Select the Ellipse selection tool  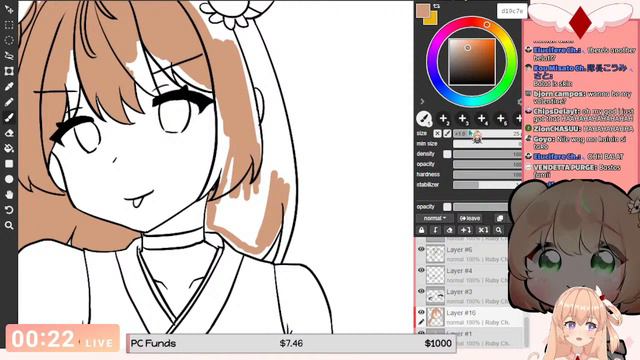click(9, 40)
